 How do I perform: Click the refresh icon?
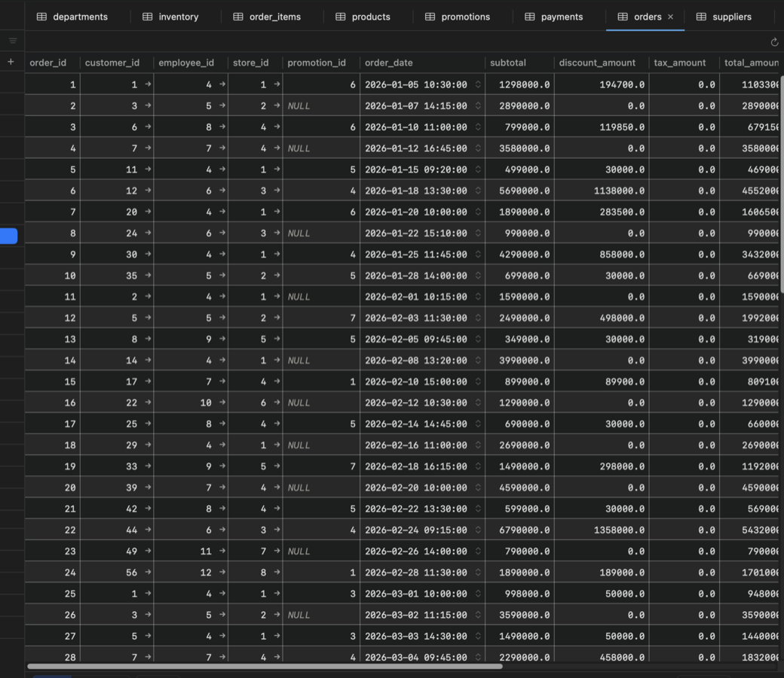click(774, 42)
